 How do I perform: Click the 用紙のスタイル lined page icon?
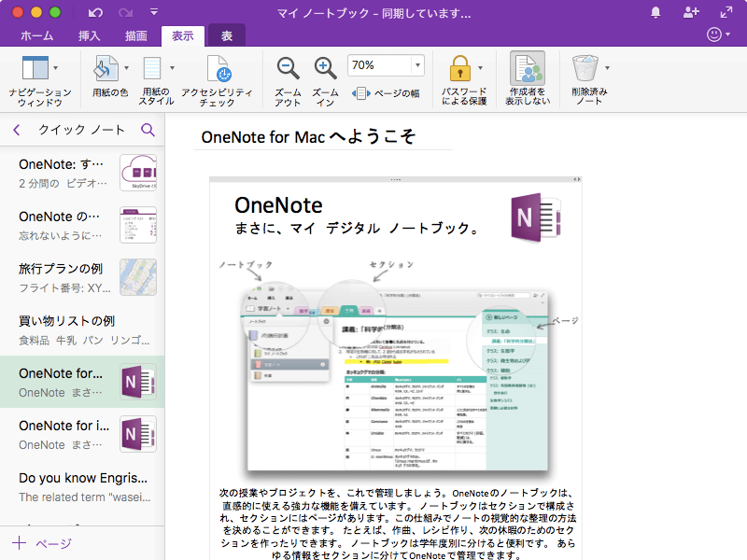[x=152, y=68]
